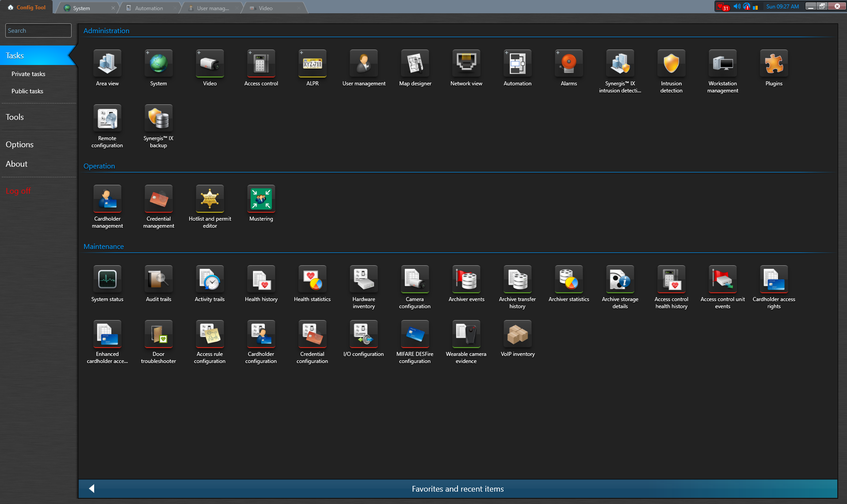Open the Options menu item
This screenshot has width=847, height=504.
19,145
